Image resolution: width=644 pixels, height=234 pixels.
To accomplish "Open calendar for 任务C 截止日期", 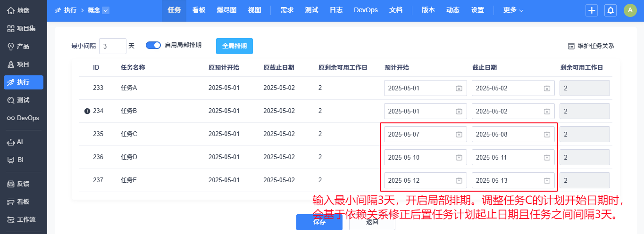I will pos(547,134).
